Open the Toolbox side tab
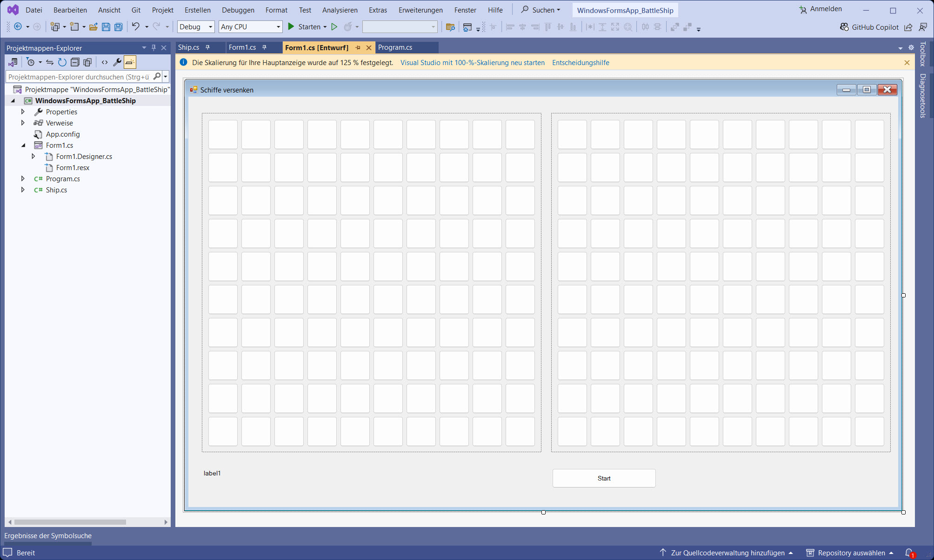This screenshot has height=560, width=934. coord(923,54)
